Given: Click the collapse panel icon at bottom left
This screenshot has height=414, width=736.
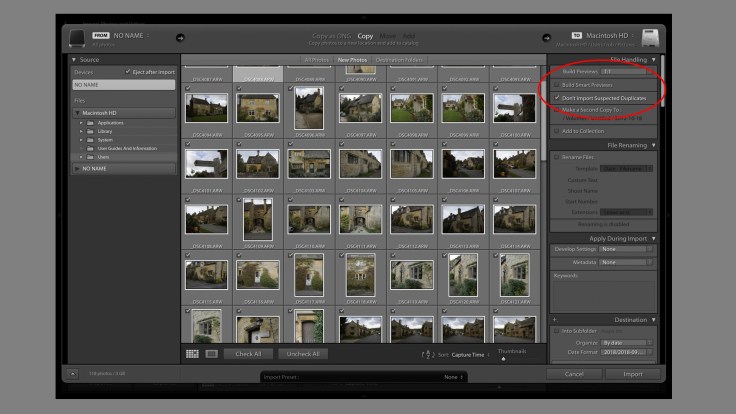Looking at the screenshot, I should [72, 374].
